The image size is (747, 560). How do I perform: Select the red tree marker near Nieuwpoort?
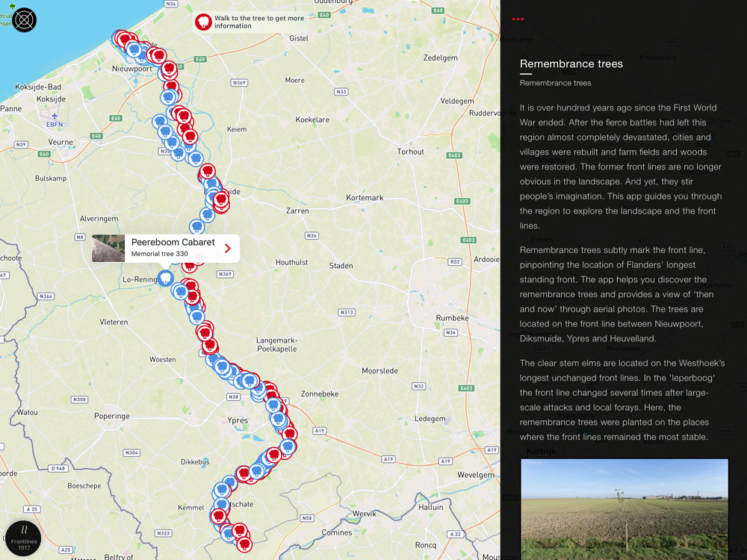pos(169,69)
